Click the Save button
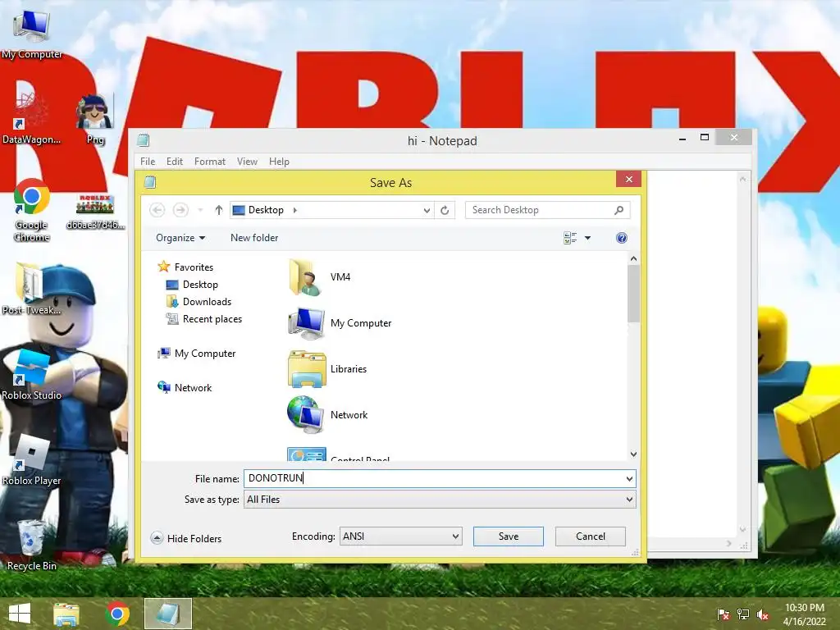 (x=509, y=536)
